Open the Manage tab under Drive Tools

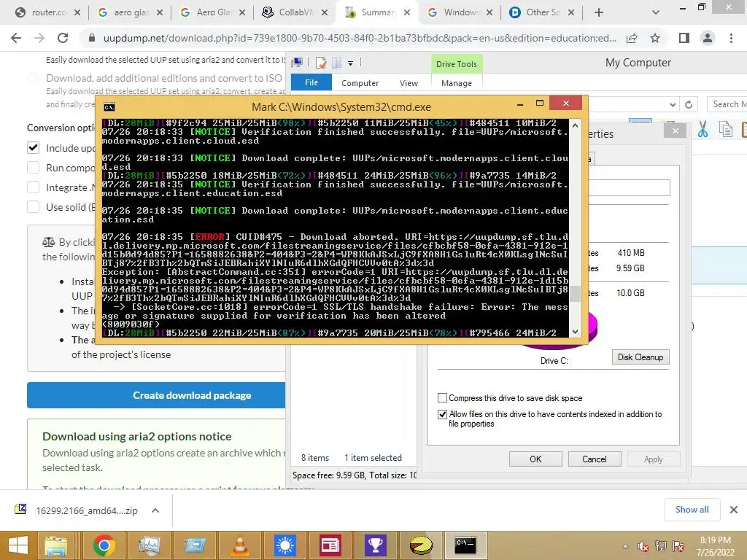pyautogui.click(x=457, y=83)
